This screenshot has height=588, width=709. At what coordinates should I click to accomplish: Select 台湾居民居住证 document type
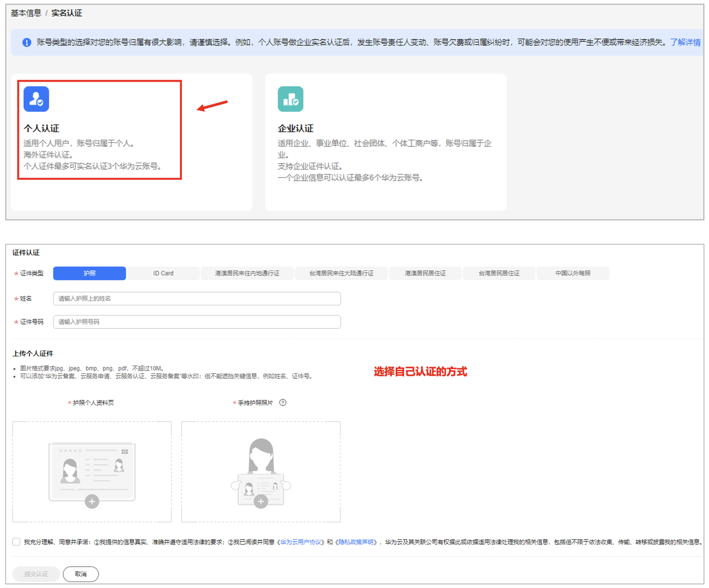coord(499,273)
